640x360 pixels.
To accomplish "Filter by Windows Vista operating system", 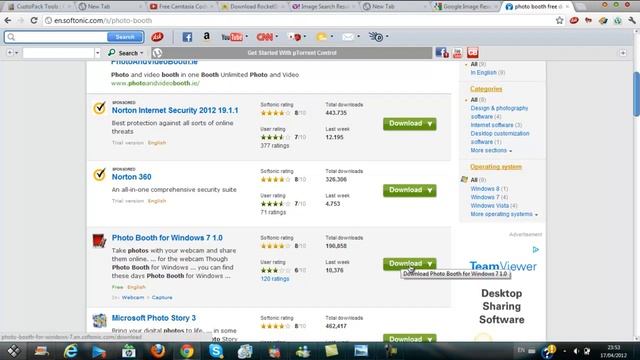I will [489, 206].
